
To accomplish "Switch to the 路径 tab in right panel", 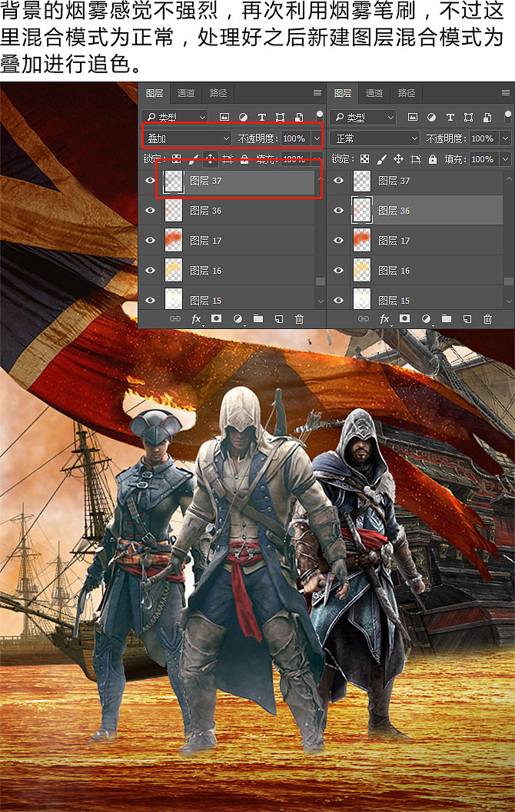I will [x=407, y=93].
